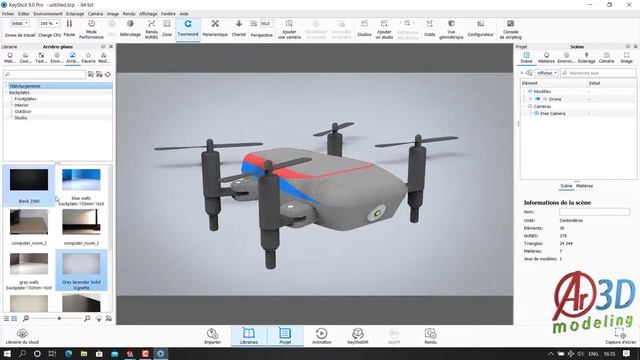Image resolution: width=640 pixels, height=360 pixels.
Task: Click the library refresh icon
Action: point(108,74)
